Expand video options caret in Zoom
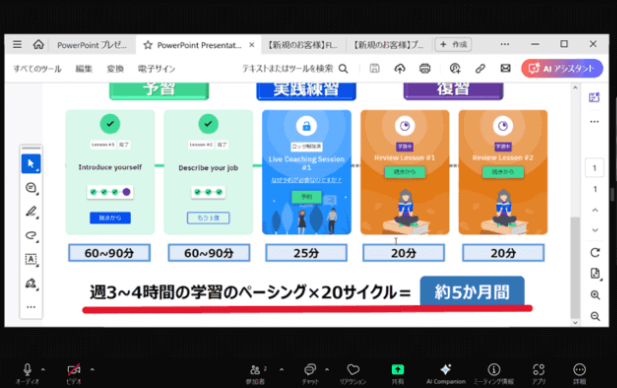This screenshot has height=388, width=617. (92, 370)
